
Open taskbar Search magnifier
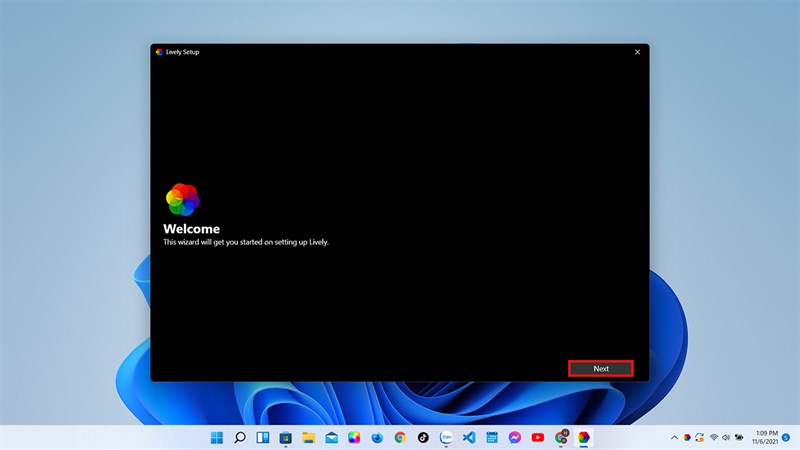(240, 437)
